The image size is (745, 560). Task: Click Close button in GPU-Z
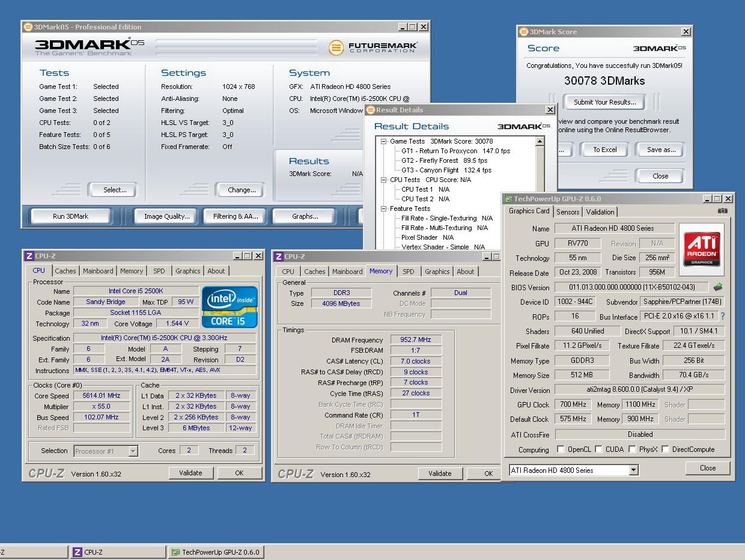708,468
